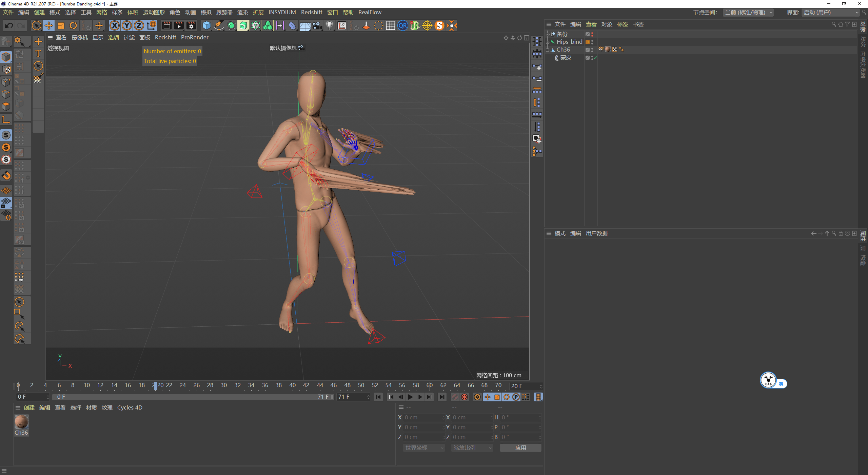Select the Move tool in the top toolbar
Image resolution: width=868 pixels, height=475 pixels.
click(x=49, y=25)
